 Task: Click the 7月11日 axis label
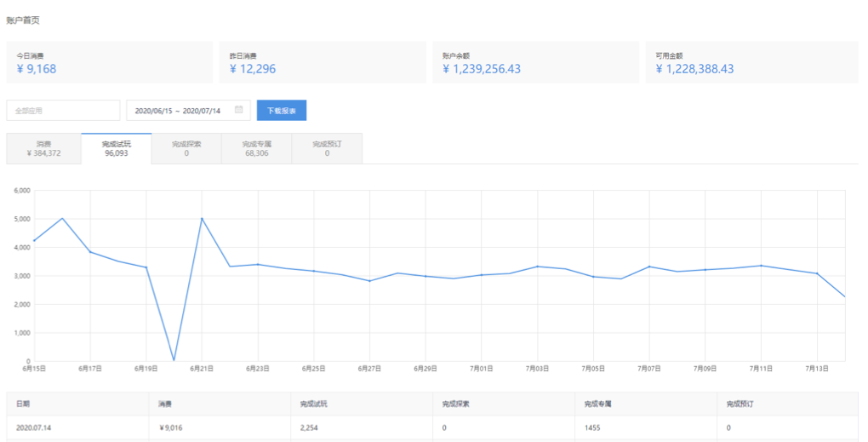coord(761,368)
